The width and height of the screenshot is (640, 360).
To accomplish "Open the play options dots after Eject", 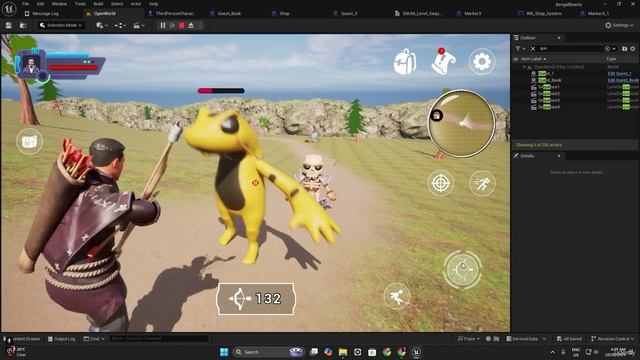I will (x=200, y=25).
